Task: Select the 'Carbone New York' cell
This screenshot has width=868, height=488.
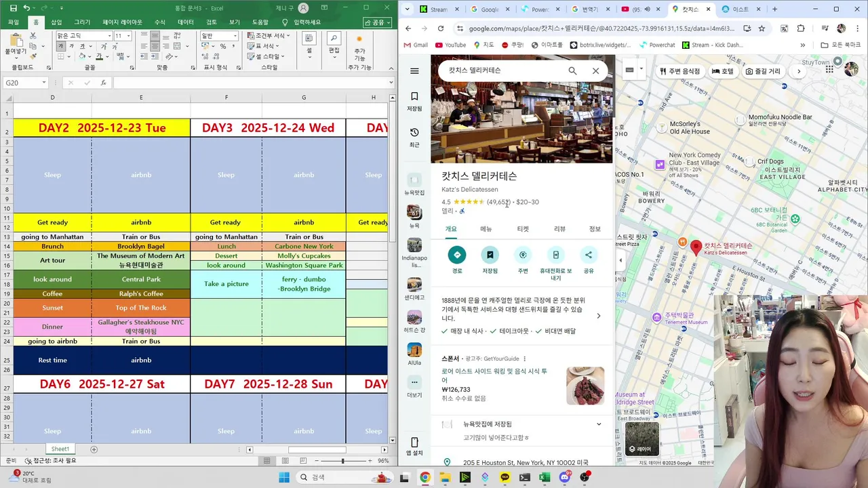Action: point(304,247)
